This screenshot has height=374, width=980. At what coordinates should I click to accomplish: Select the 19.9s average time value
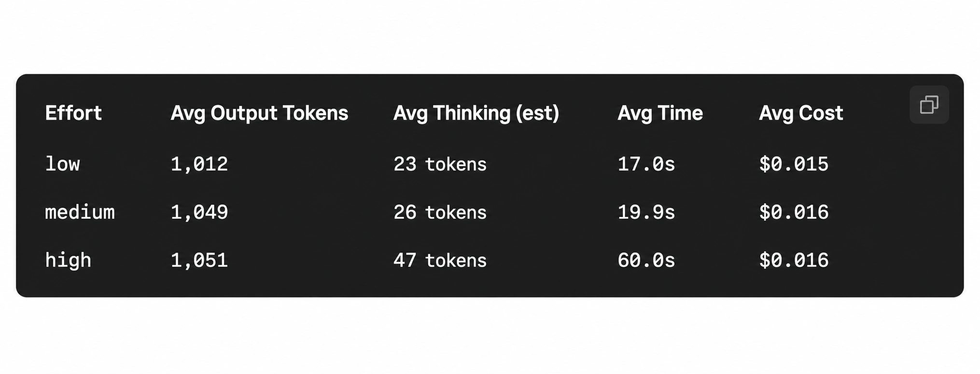point(646,212)
